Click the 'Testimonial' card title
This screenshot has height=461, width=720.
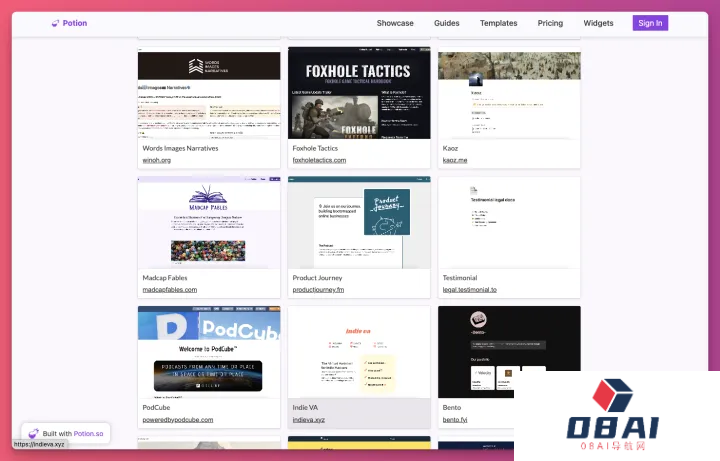(460, 278)
